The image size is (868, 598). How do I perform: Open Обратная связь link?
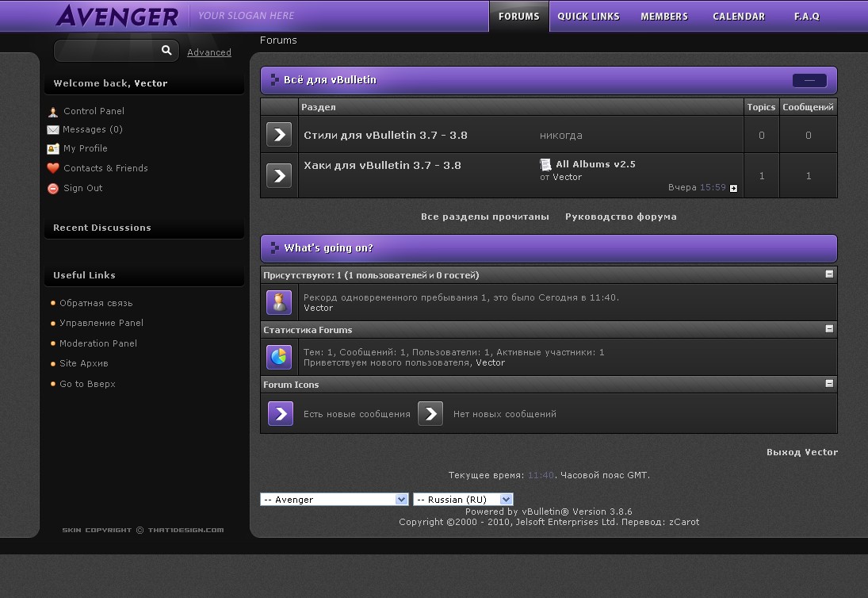tap(97, 303)
